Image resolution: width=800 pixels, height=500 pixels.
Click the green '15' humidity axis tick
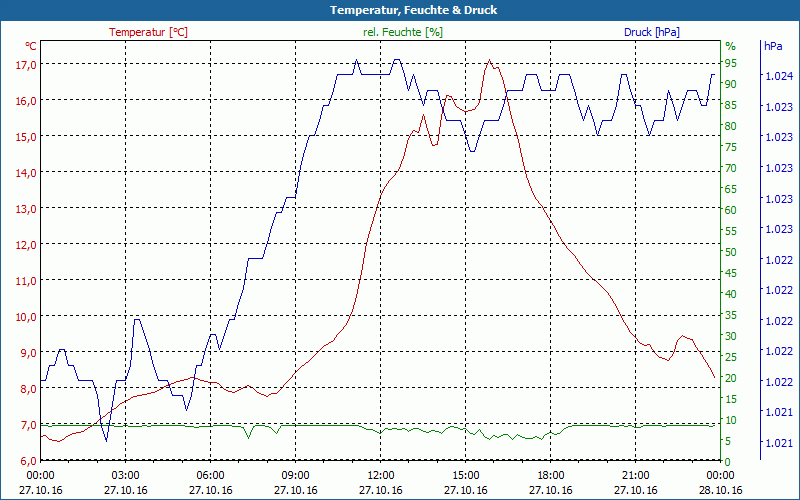point(731,399)
